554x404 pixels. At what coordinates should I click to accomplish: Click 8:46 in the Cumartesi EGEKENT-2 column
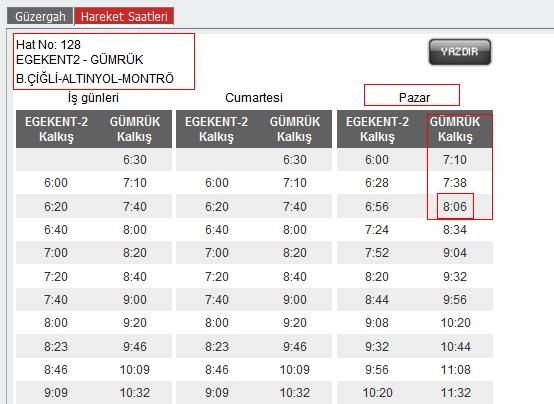tap(217, 370)
